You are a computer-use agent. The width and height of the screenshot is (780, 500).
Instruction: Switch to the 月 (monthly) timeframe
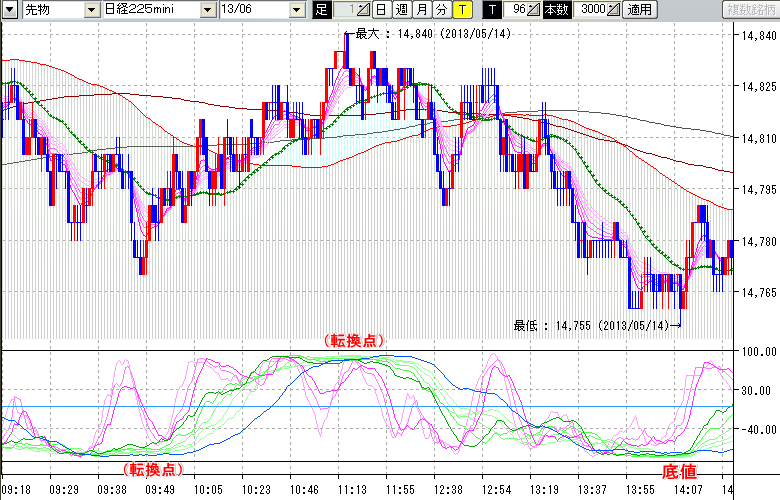(421, 10)
